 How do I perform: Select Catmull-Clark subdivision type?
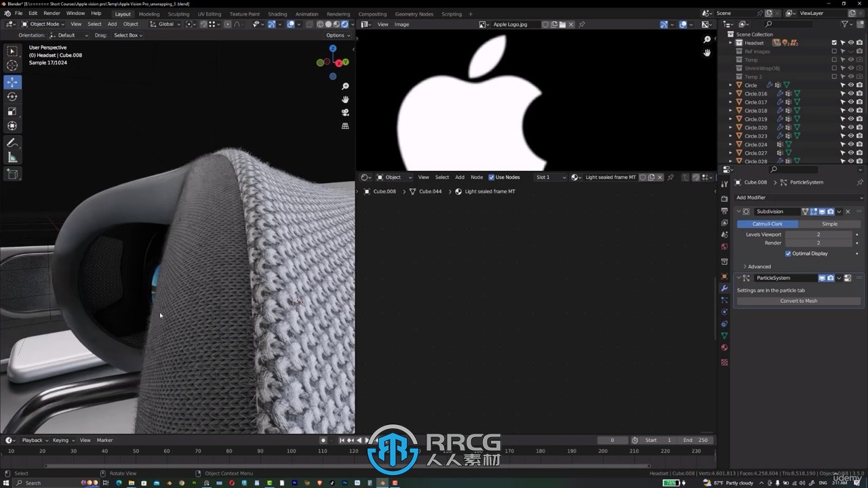(x=768, y=224)
